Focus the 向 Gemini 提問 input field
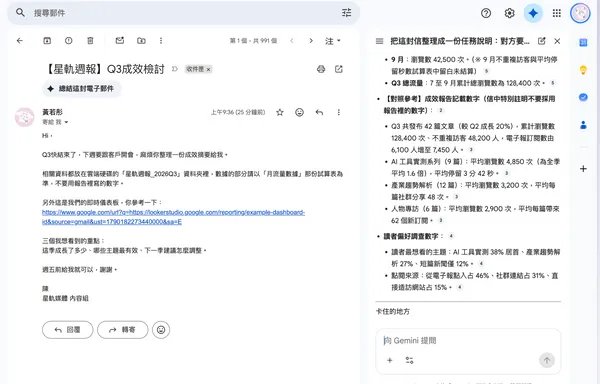This screenshot has width=600, height=384. point(468,340)
